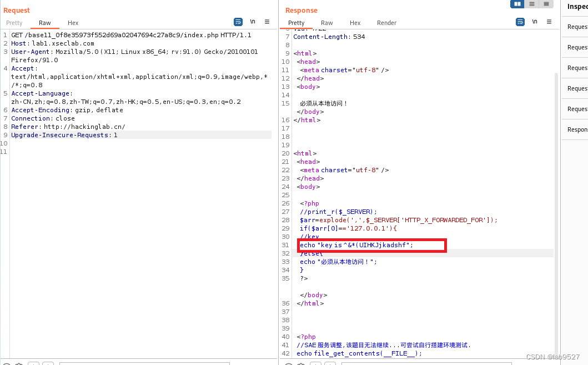Click the //SAE 服务调整 comment line
This screenshot has width=588, height=365.
[384, 345]
